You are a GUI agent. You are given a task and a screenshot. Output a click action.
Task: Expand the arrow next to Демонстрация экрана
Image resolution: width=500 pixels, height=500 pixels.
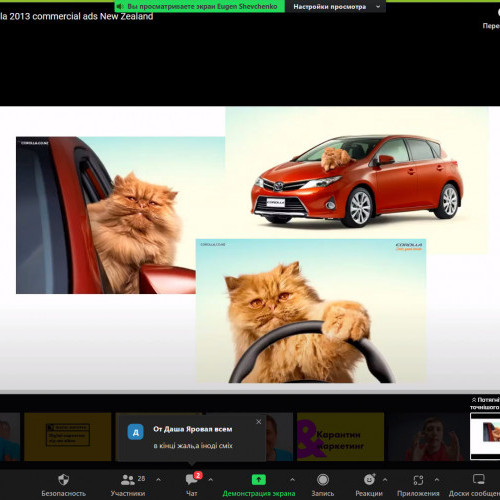point(292,480)
